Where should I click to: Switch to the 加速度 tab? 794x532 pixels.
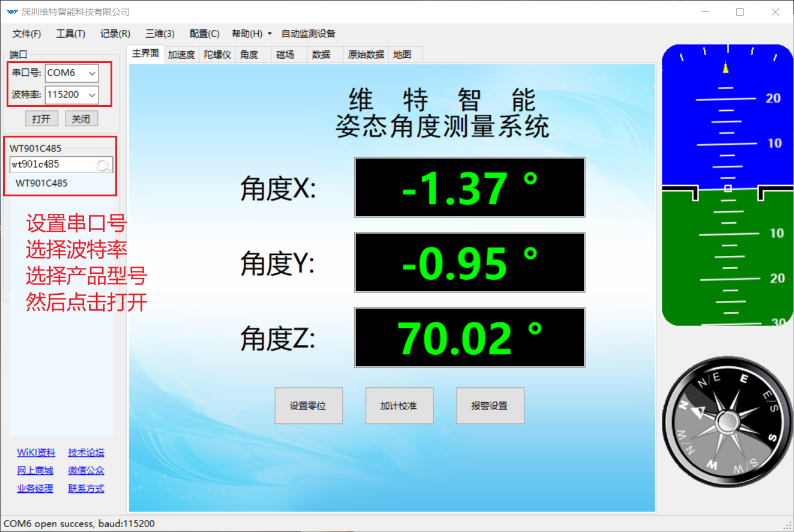pyautogui.click(x=181, y=55)
